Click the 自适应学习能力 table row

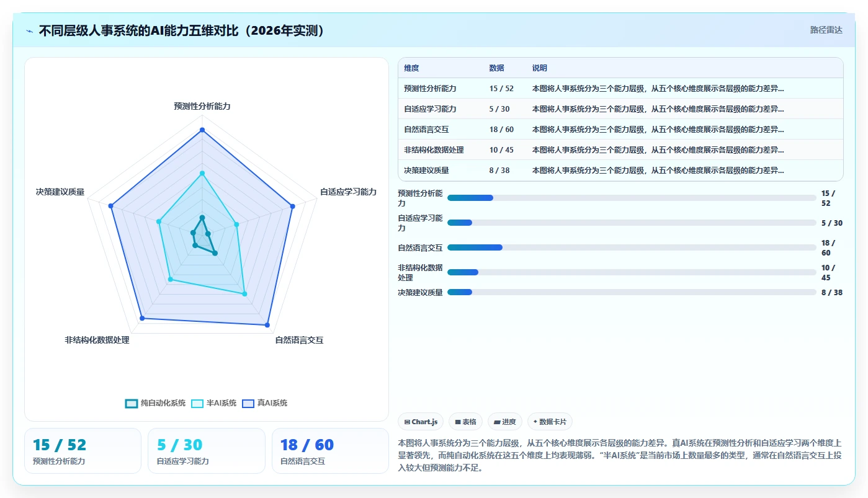point(620,109)
